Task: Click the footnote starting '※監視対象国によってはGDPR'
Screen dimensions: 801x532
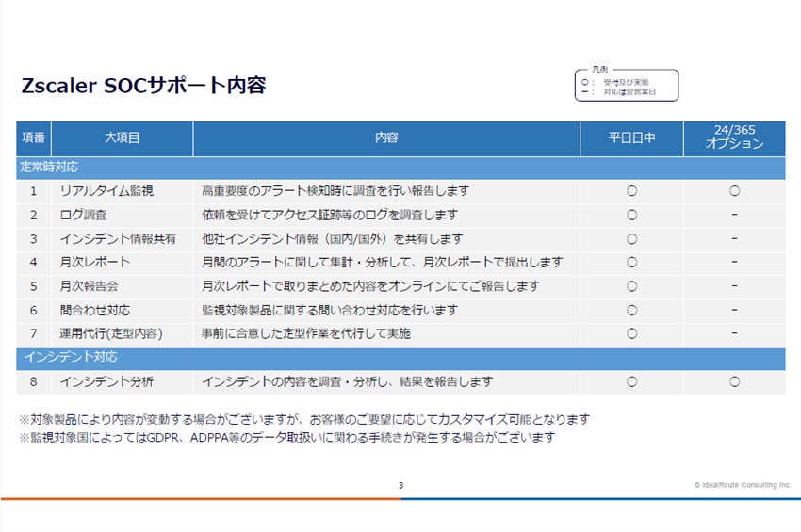Action: [x=287, y=438]
